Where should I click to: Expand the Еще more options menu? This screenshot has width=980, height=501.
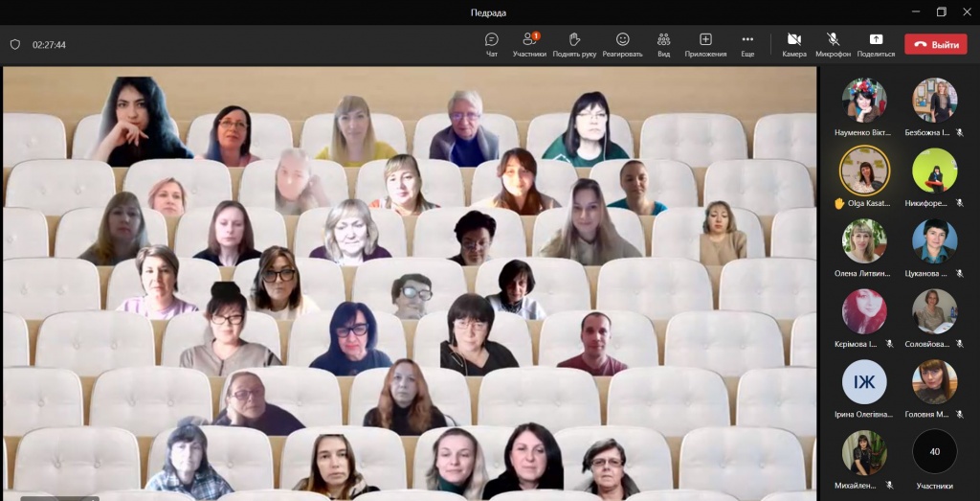coord(747,44)
